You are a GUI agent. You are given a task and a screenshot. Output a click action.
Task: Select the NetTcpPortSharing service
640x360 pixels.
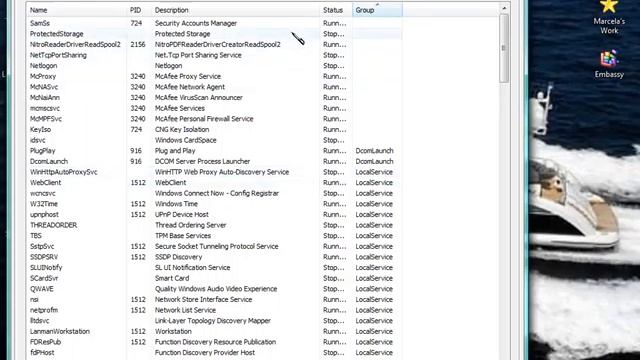coord(58,55)
